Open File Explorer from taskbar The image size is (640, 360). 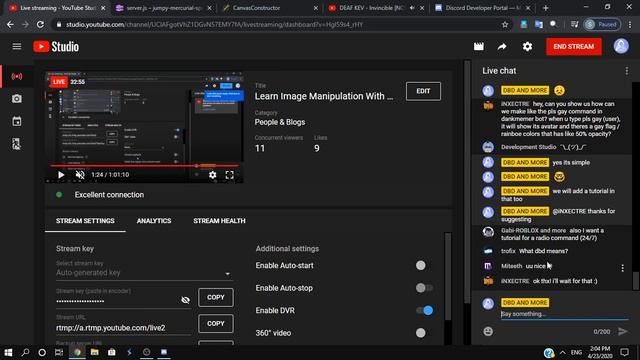pyautogui.click(x=95, y=352)
